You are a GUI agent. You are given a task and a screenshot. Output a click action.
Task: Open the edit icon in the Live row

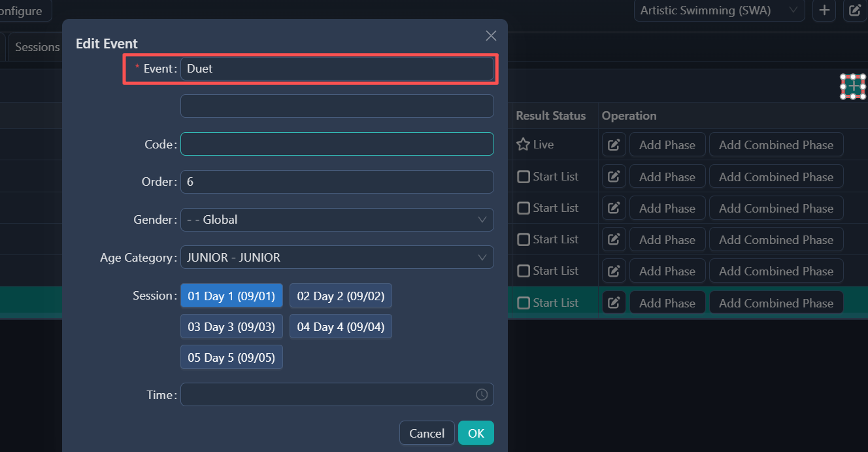click(614, 145)
